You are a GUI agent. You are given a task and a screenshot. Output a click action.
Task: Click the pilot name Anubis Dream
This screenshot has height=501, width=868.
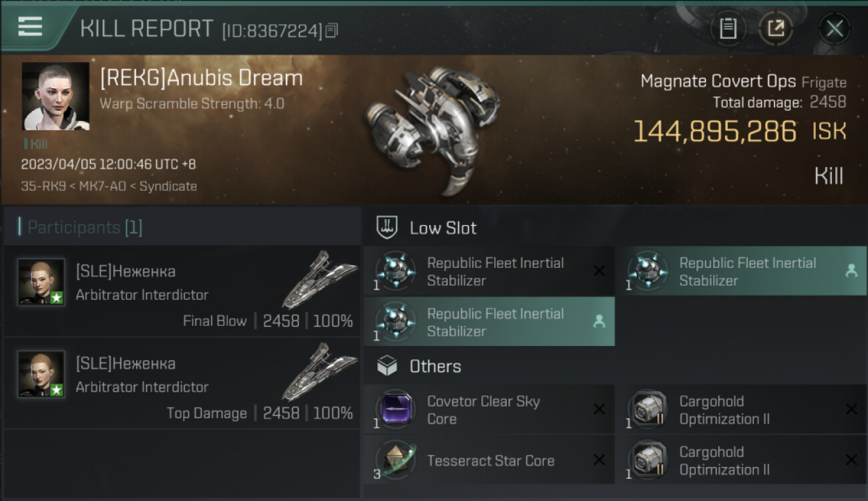pos(201,78)
